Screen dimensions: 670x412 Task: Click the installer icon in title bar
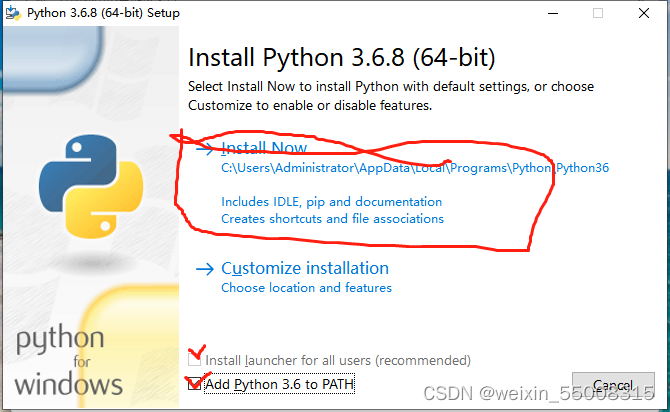pos(13,13)
